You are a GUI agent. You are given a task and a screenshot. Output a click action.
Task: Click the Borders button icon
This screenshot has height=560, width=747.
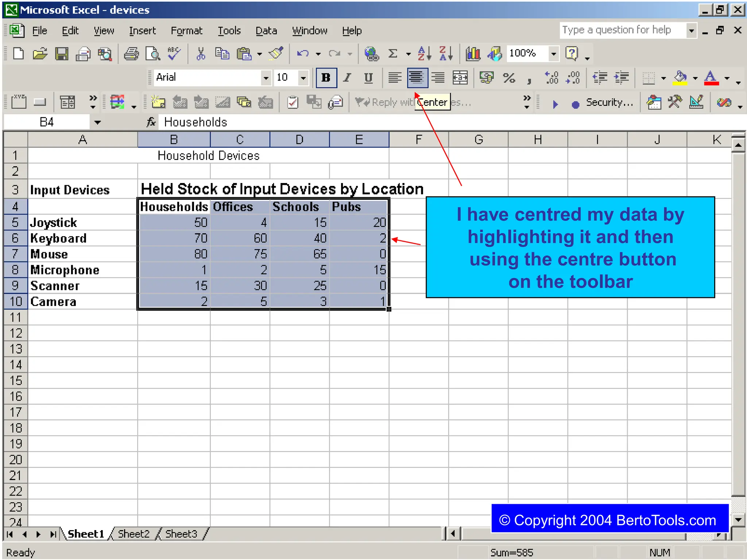(649, 78)
